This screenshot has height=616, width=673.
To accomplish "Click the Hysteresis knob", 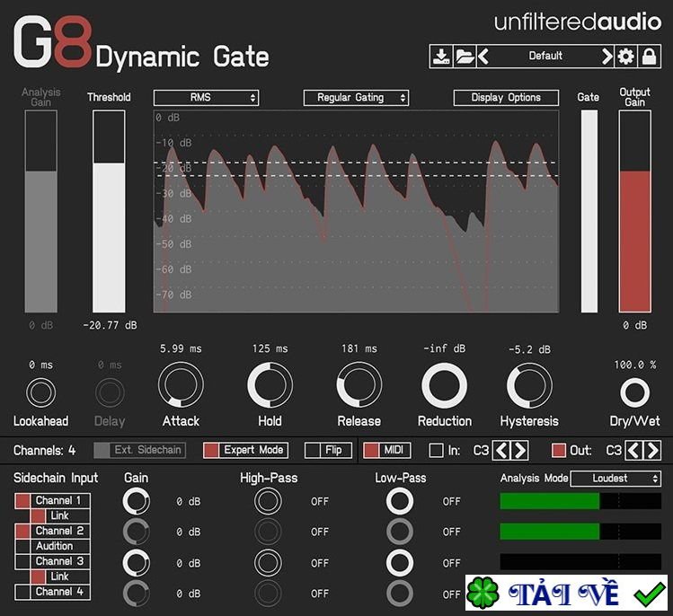I will click(x=529, y=386).
